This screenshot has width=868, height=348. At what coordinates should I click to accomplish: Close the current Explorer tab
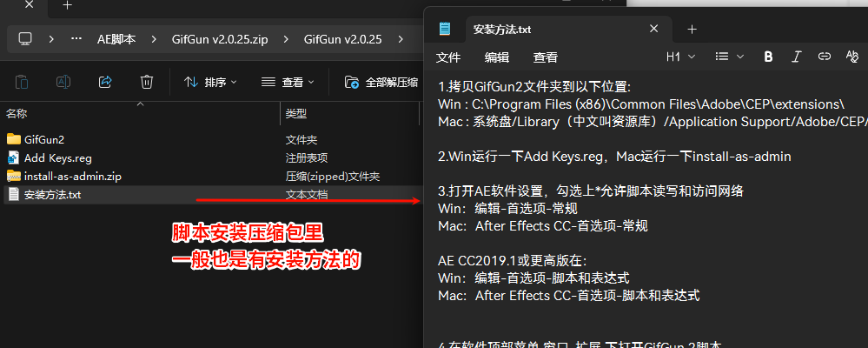coord(30,5)
